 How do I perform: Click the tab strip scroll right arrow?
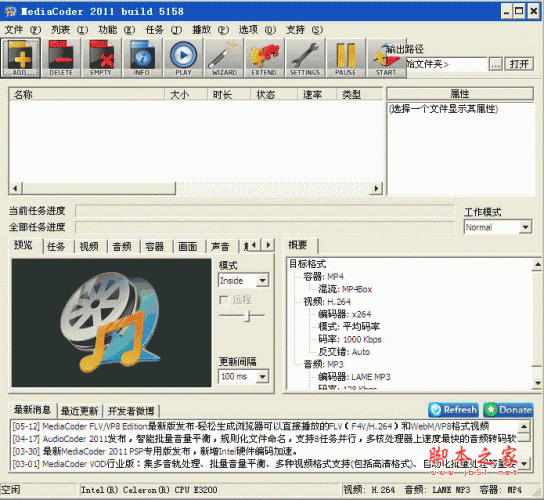point(268,245)
